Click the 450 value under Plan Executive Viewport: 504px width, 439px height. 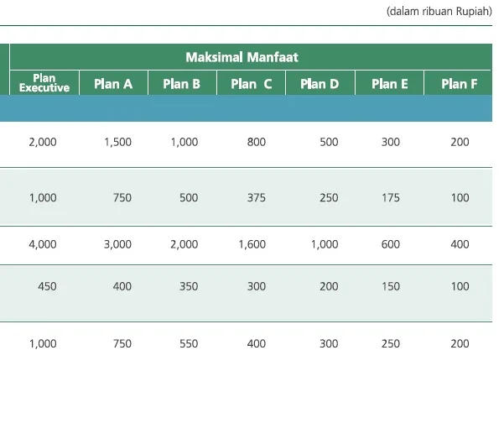47,286
